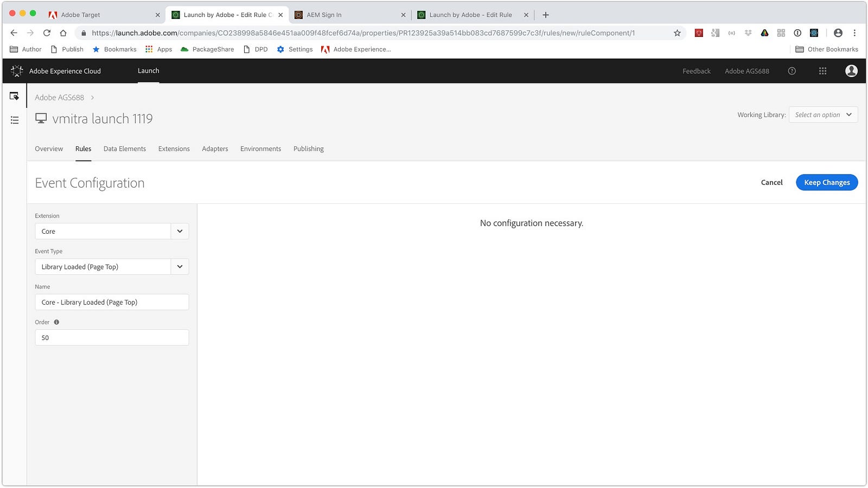This screenshot has height=488, width=868.
Task: Bookmark this page with star icon
Action: [677, 33]
